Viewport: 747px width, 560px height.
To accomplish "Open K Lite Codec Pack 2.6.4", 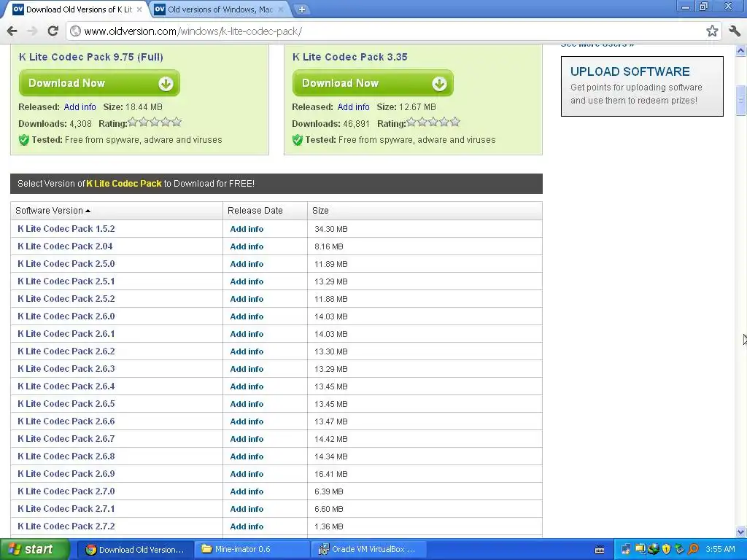I will pyautogui.click(x=66, y=386).
